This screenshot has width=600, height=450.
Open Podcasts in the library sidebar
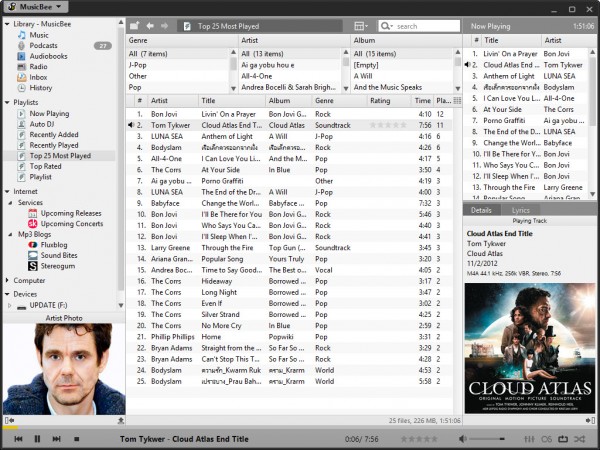43,45
